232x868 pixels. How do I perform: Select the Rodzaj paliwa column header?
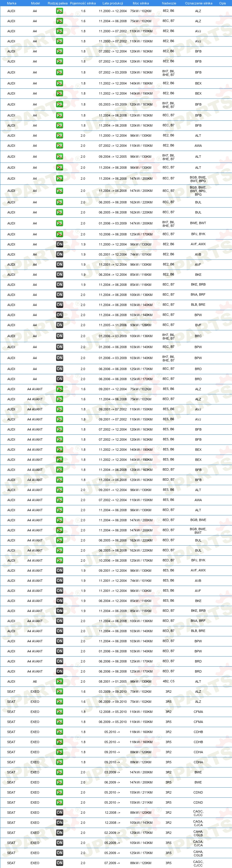click(x=58, y=3)
